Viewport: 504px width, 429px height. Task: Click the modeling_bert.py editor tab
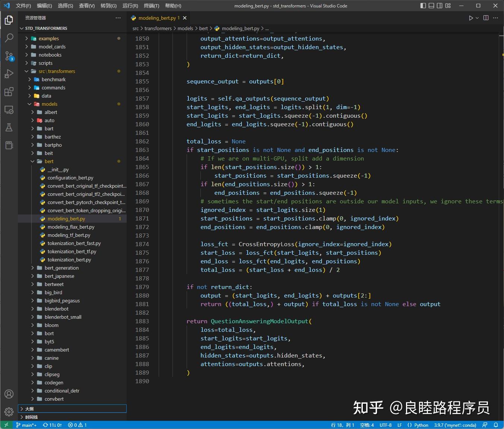pyautogui.click(x=158, y=18)
